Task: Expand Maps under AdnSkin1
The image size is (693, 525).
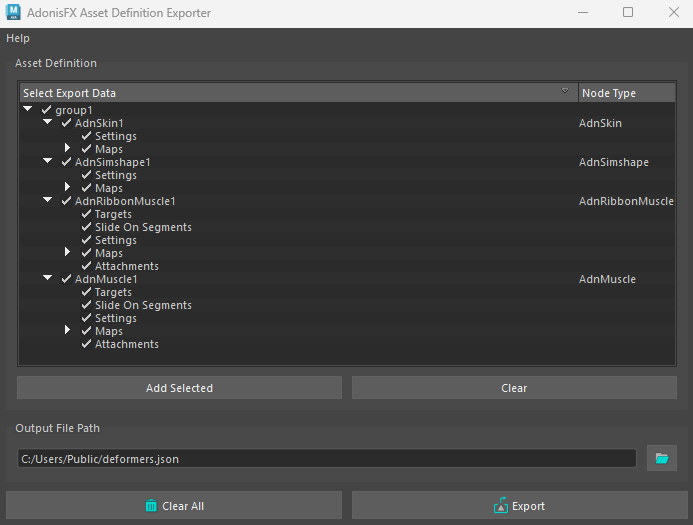Action: pos(67,148)
